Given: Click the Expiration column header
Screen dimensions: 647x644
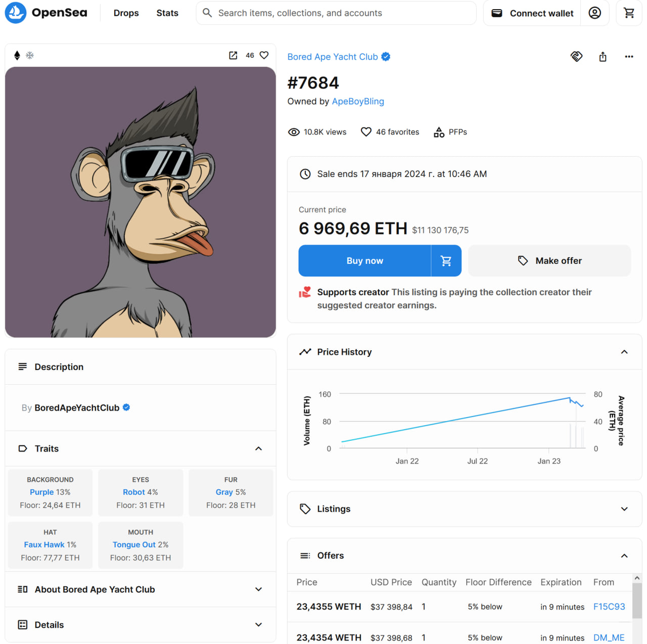Looking at the screenshot, I should [561, 582].
